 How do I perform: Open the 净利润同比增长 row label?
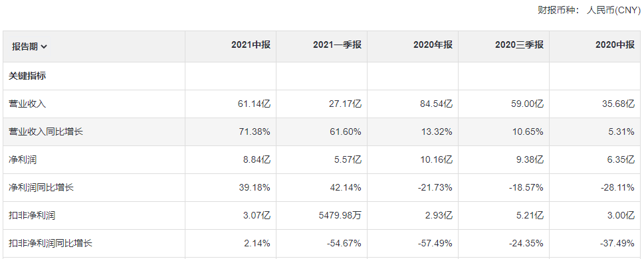41,187
